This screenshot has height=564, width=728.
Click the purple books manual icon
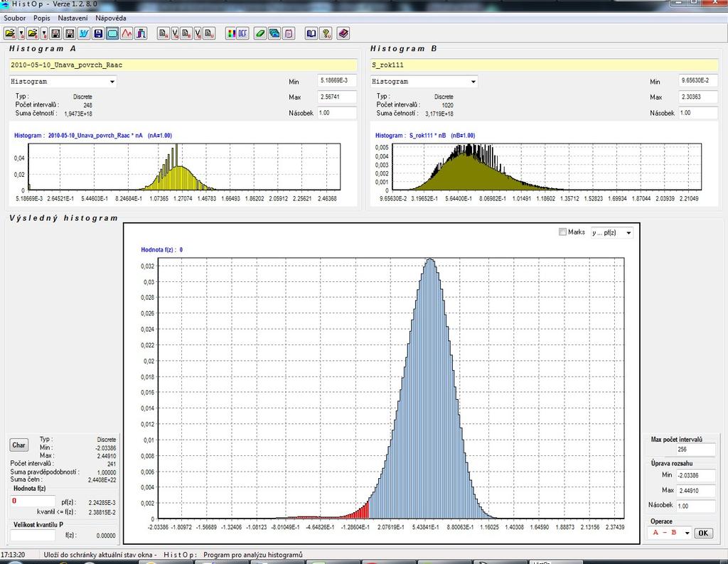pyautogui.click(x=343, y=33)
